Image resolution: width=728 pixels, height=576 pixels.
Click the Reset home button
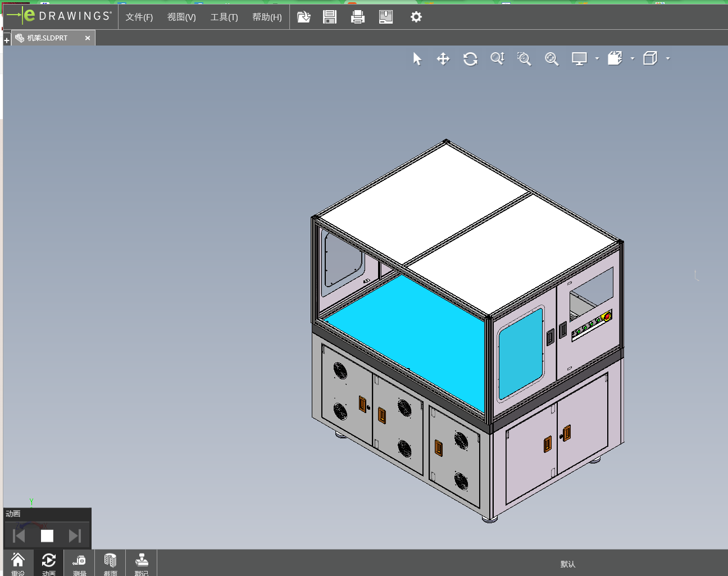[x=18, y=563]
